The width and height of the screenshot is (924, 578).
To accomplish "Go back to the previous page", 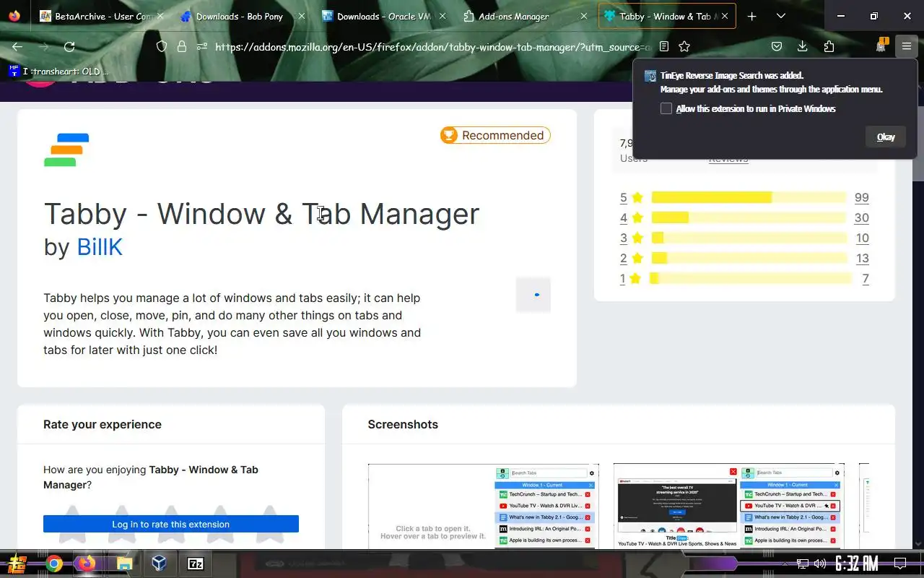I will tap(17, 46).
